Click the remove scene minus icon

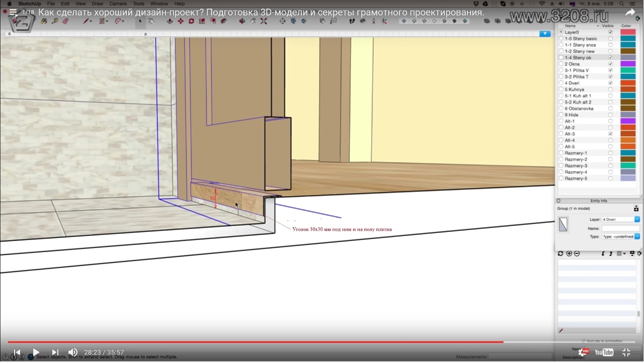click(x=577, y=253)
